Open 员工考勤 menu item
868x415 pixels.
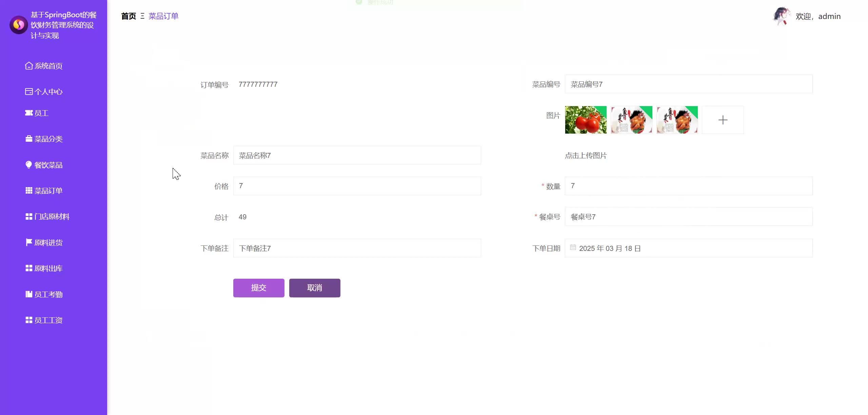[48, 294]
